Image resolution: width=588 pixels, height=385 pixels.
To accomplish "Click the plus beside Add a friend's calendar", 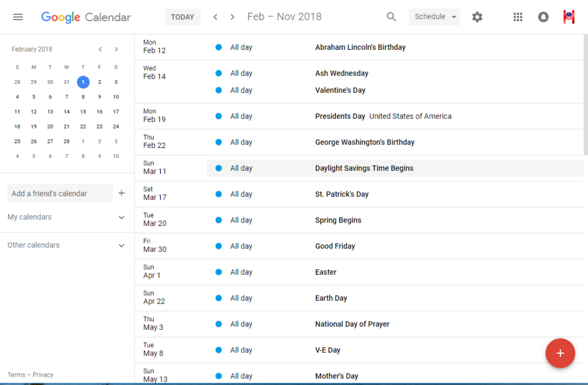I will pyautogui.click(x=122, y=193).
